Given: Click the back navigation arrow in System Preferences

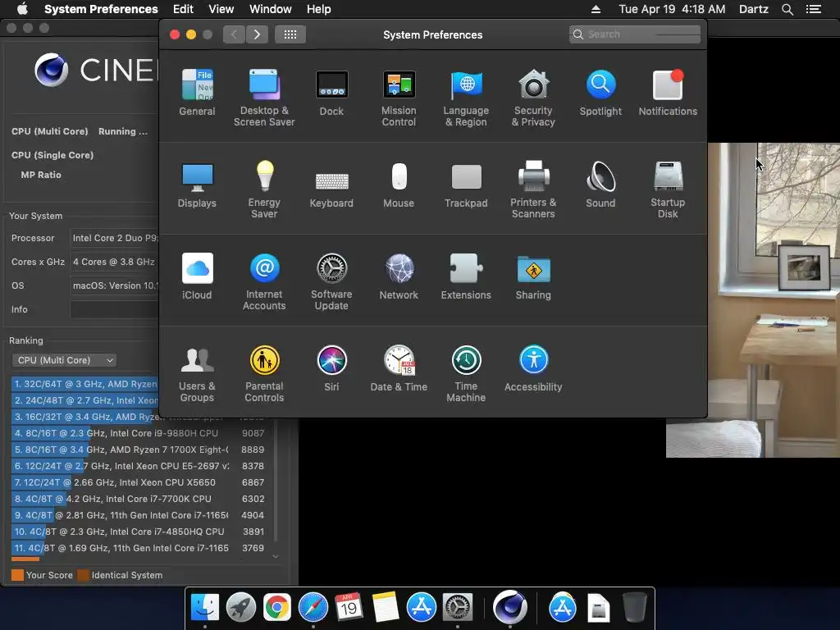Looking at the screenshot, I should click(234, 34).
